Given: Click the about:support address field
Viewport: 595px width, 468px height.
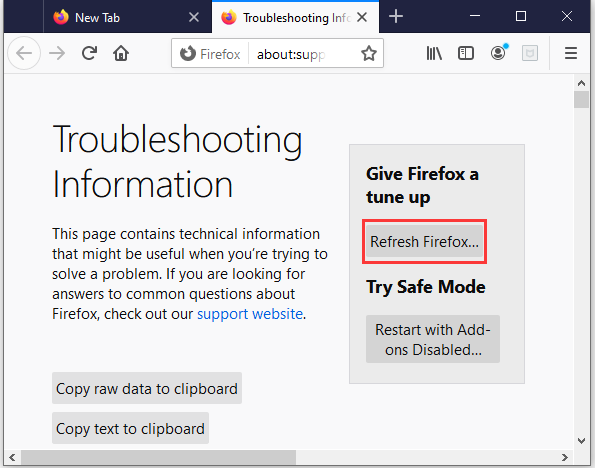Looking at the screenshot, I should point(304,54).
